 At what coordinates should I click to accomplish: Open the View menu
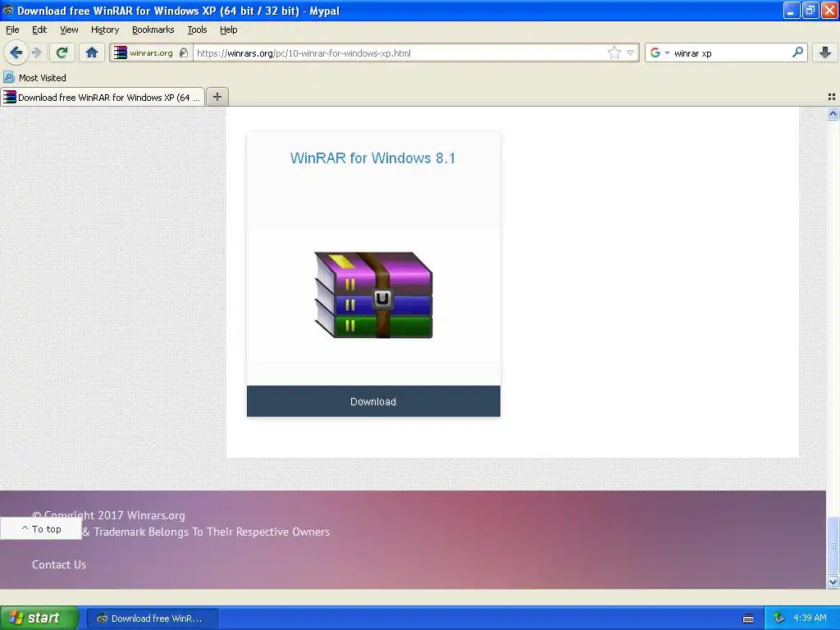tap(69, 30)
